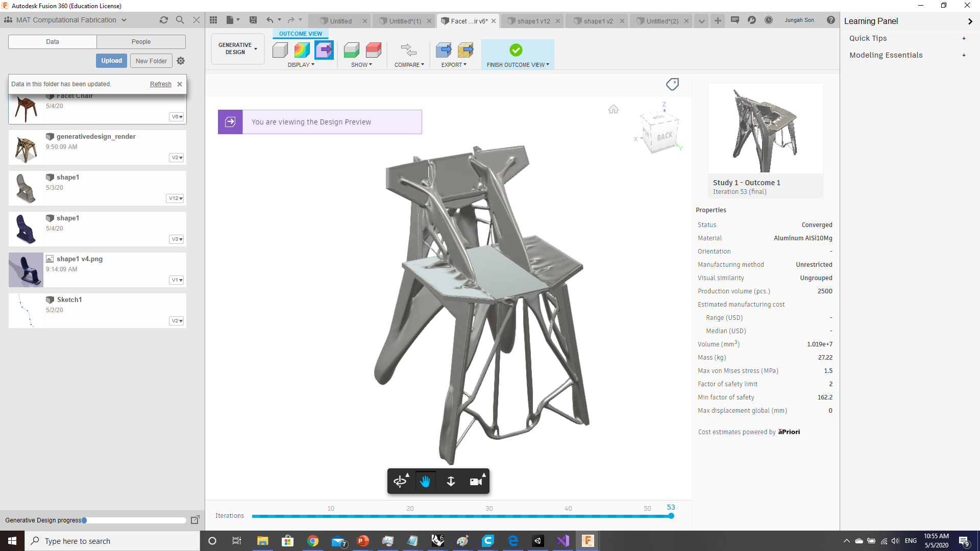The image size is (980, 551).
Task: Click the Compare outcomes icon
Action: click(x=409, y=50)
